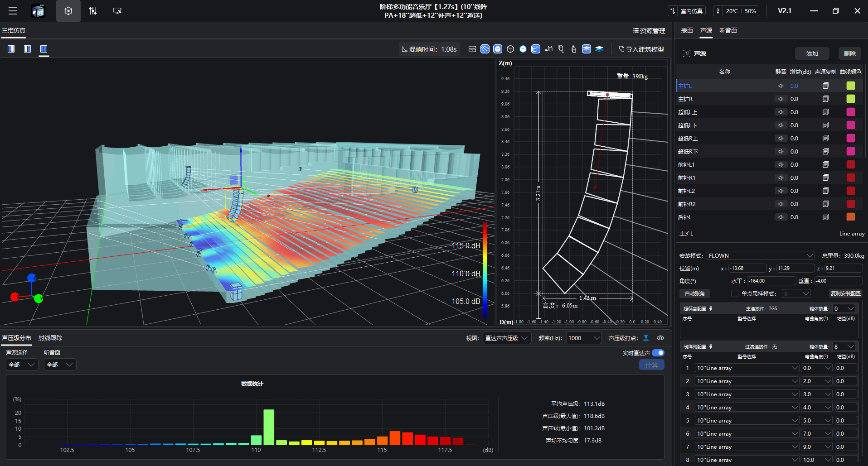Toggle the 实时直达声 switch
This screenshot has height=466, width=868.
click(x=658, y=353)
